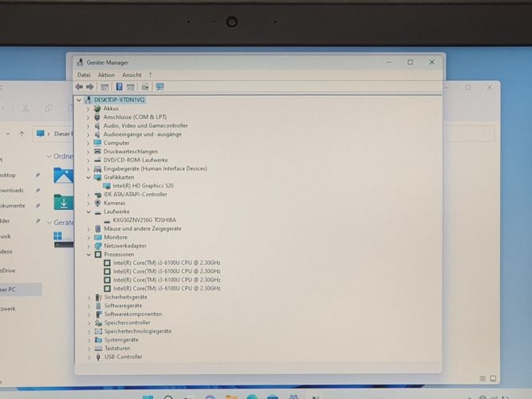Screen dimensions: 532x399
Task: Select the Monitore display icon
Action: [98, 237]
